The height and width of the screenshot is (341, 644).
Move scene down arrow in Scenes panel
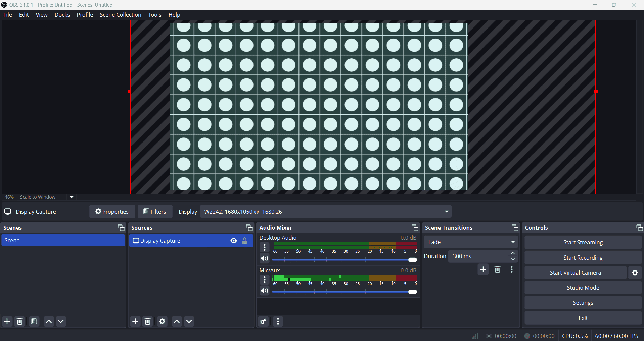[61, 321]
